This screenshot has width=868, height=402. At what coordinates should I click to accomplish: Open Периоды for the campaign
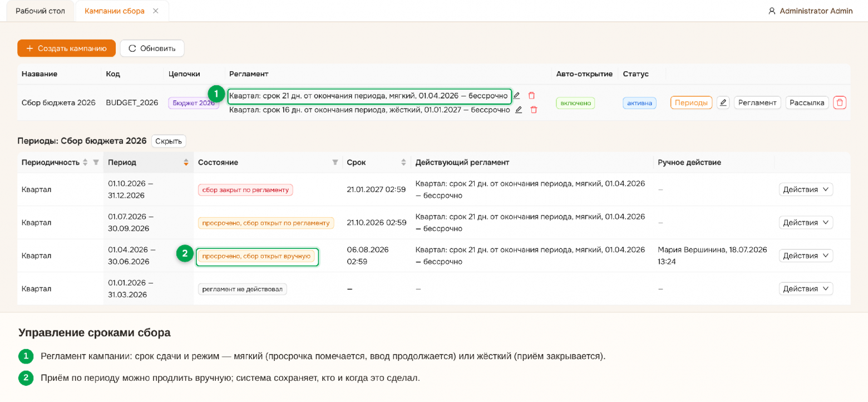(691, 102)
